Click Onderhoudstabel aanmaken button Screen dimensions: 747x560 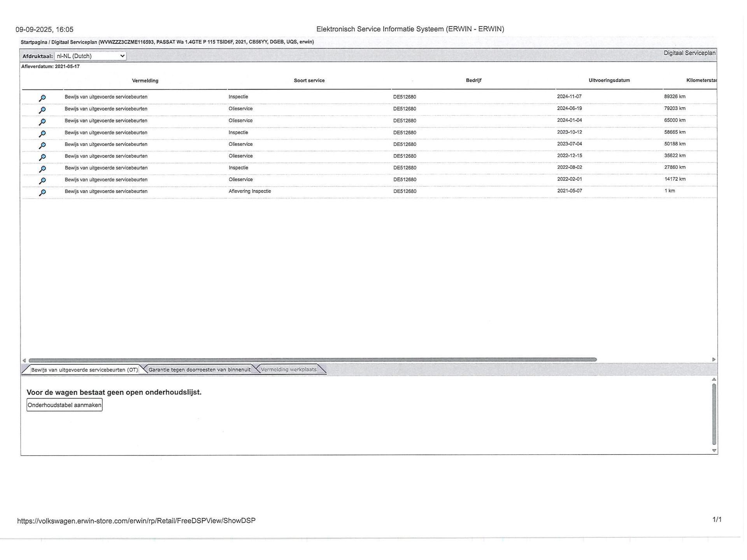pyautogui.click(x=65, y=405)
